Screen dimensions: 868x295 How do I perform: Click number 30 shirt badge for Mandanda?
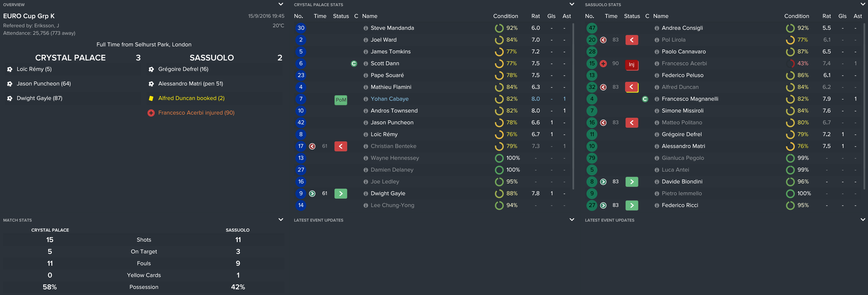[x=301, y=28]
